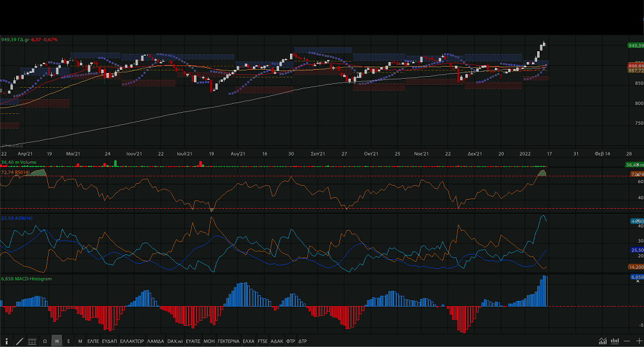Viewport: 644px width, 347px height.
Task: Click the green 949,39 price label
Action: click(635, 45)
